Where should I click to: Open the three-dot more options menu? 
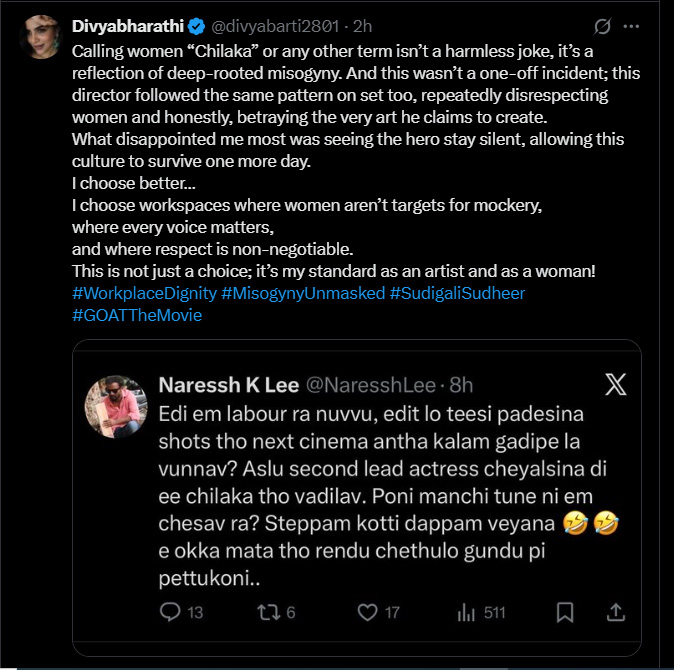click(x=631, y=25)
